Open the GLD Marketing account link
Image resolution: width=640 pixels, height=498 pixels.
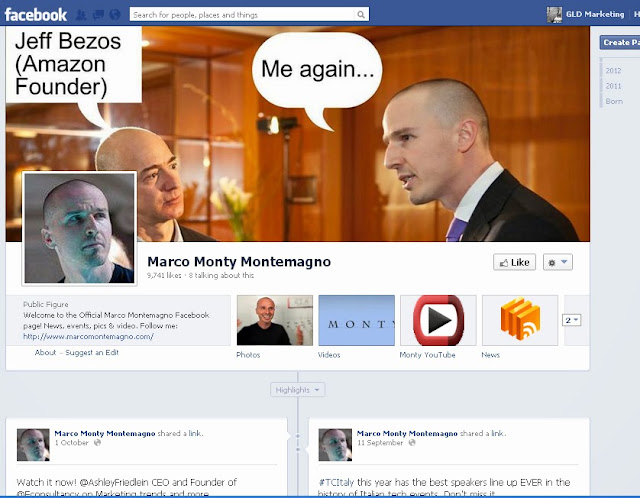click(x=595, y=14)
